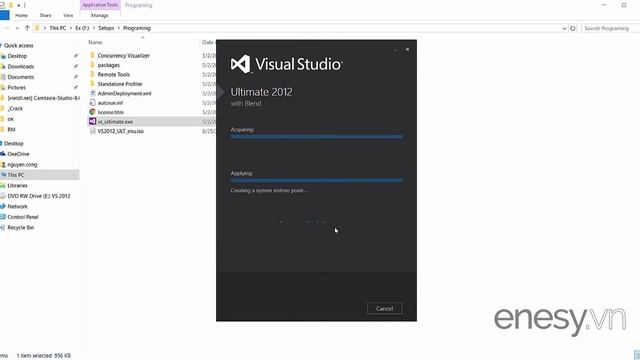
Task: Select the autorun.inf file icon
Action: pyautogui.click(x=93, y=102)
